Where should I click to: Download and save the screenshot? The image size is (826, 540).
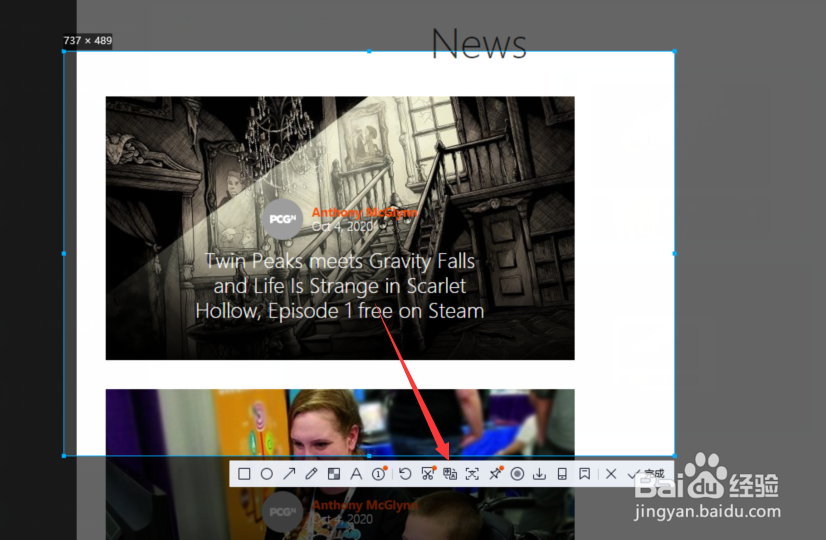coord(539,474)
